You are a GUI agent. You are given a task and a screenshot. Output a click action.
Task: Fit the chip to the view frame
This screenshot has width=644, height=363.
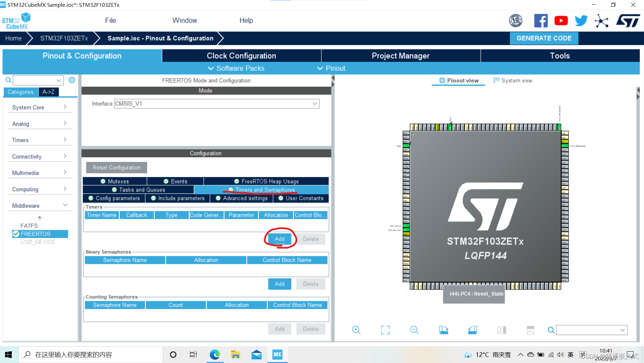pos(385,330)
